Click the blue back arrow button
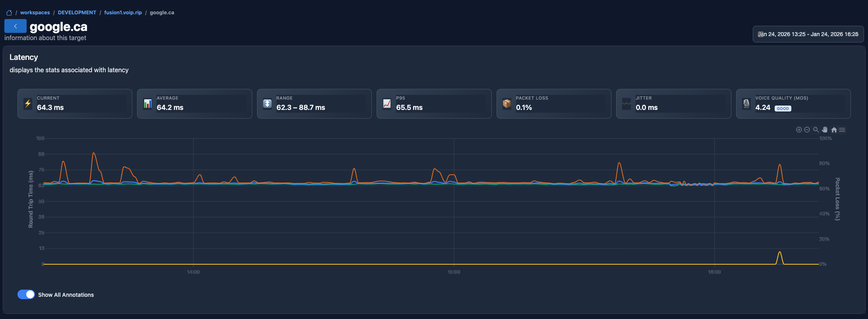The height and width of the screenshot is (319, 868). pyautogui.click(x=15, y=26)
